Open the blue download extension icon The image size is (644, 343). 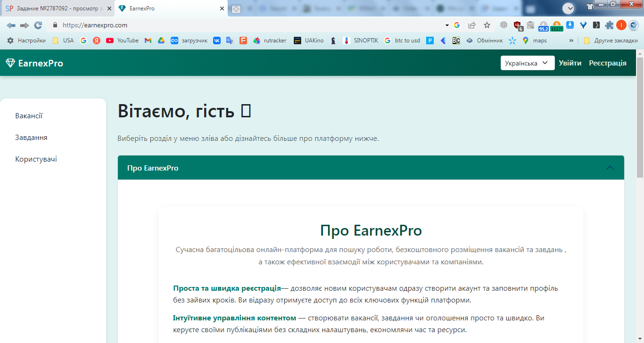pyautogui.click(x=570, y=25)
